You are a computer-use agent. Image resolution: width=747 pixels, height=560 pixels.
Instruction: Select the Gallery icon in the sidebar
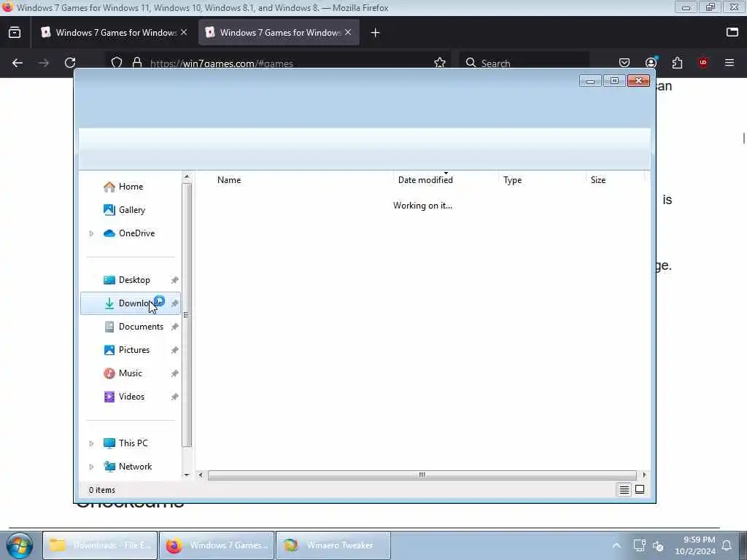(109, 210)
